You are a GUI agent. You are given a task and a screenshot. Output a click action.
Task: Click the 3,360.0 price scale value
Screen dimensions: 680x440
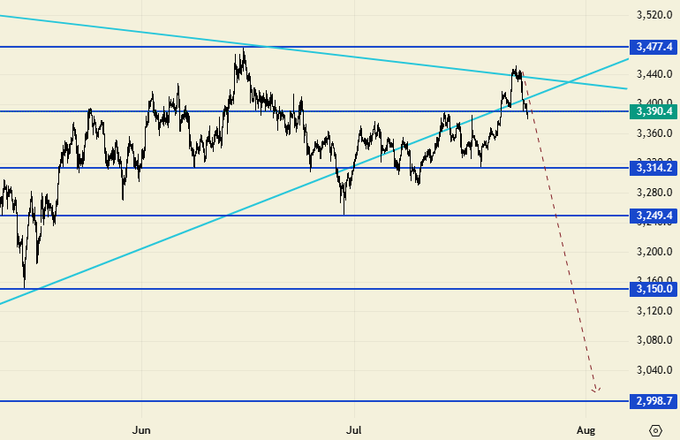tap(654, 133)
